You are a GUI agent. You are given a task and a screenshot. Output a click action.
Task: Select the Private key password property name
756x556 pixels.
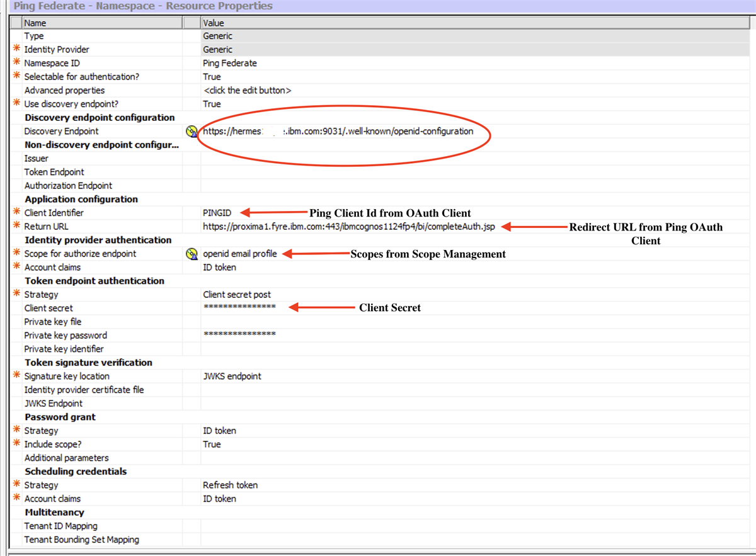(x=66, y=336)
